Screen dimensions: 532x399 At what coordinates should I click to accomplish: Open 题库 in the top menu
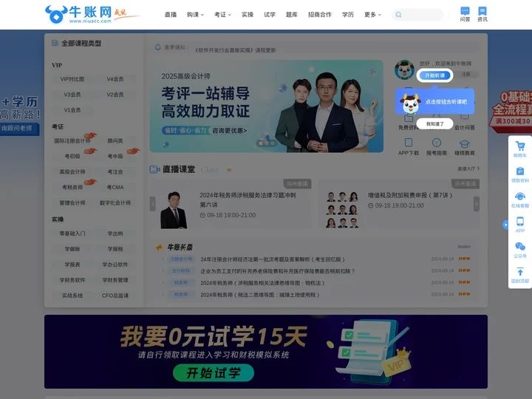[291, 15]
